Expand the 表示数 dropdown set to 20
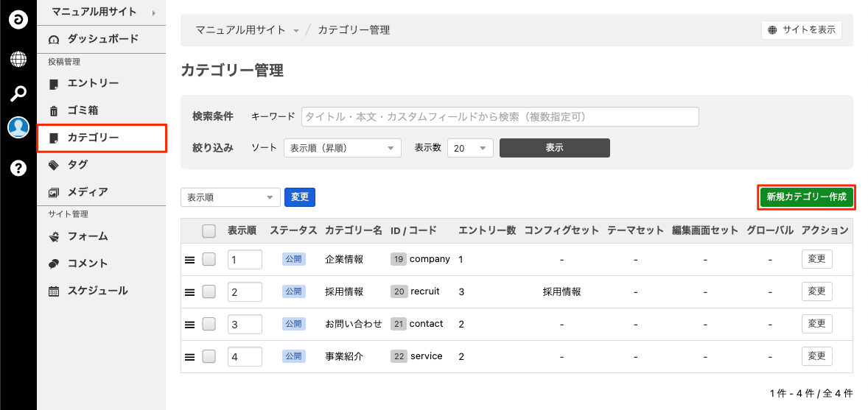This screenshot has height=410, width=868. click(470, 148)
